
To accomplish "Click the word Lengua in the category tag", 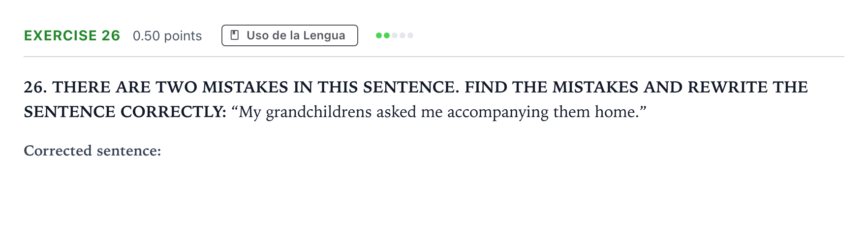I will click(324, 35).
